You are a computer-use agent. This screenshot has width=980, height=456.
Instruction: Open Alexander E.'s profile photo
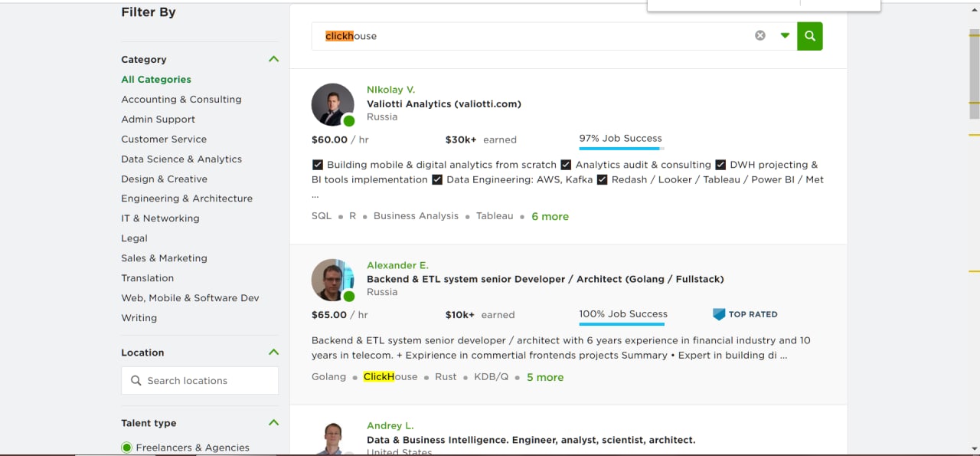333,280
